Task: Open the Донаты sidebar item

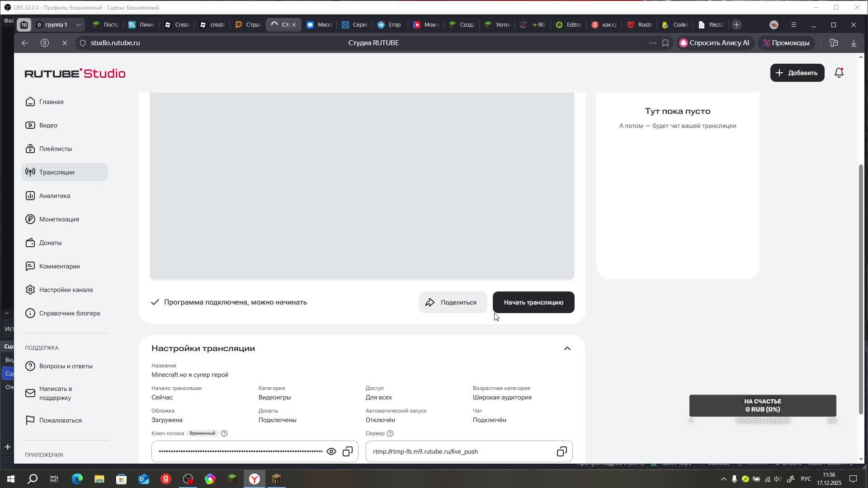Action: [50, 243]
